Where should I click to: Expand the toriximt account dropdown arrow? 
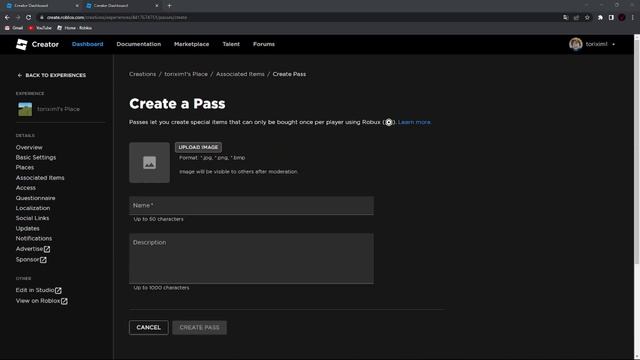(x=613, y=44)
